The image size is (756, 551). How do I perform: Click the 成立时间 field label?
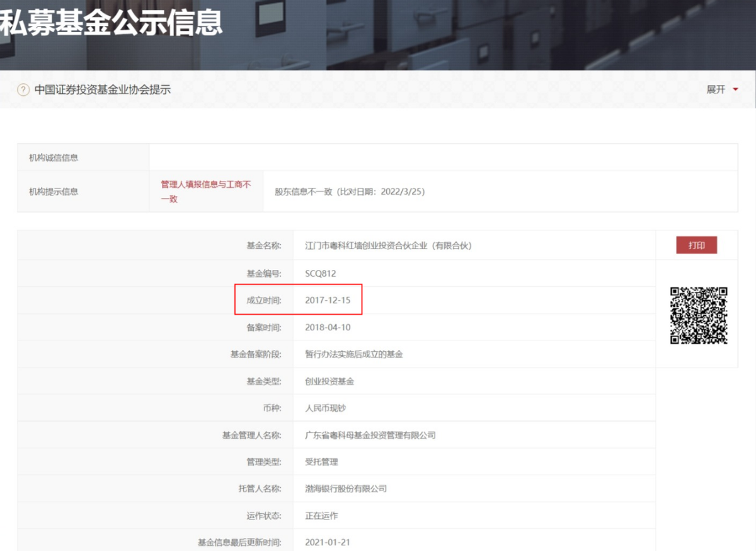265,300
